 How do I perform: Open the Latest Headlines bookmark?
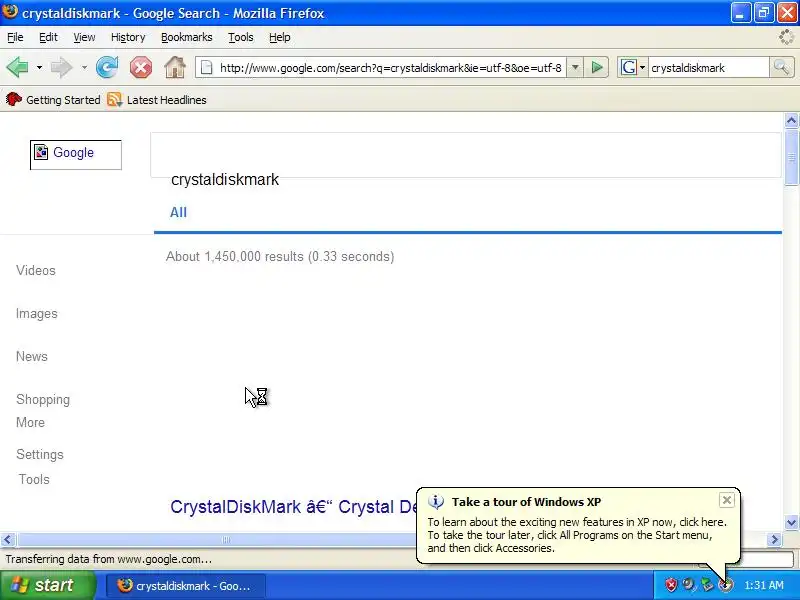(157, 99)
